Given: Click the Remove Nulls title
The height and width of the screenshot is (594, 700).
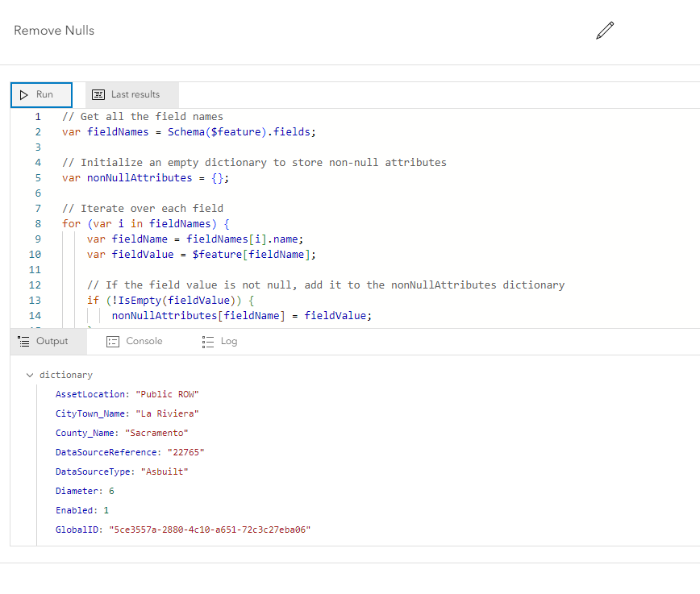Looking at the screenshot, I should click(54, 31).
